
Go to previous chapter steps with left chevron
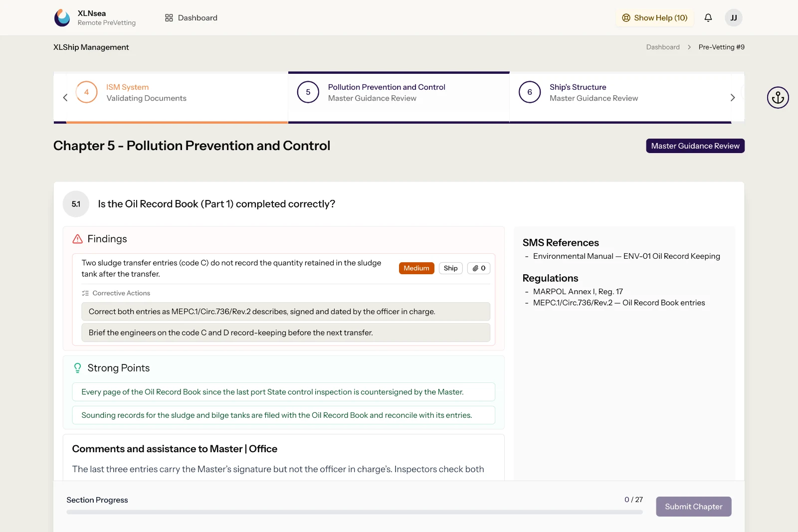pos(65,98)
